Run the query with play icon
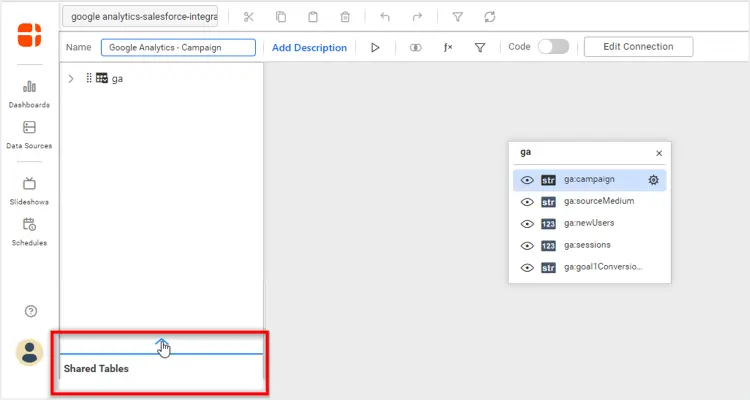The image size is (750, 400). point(375,47)
